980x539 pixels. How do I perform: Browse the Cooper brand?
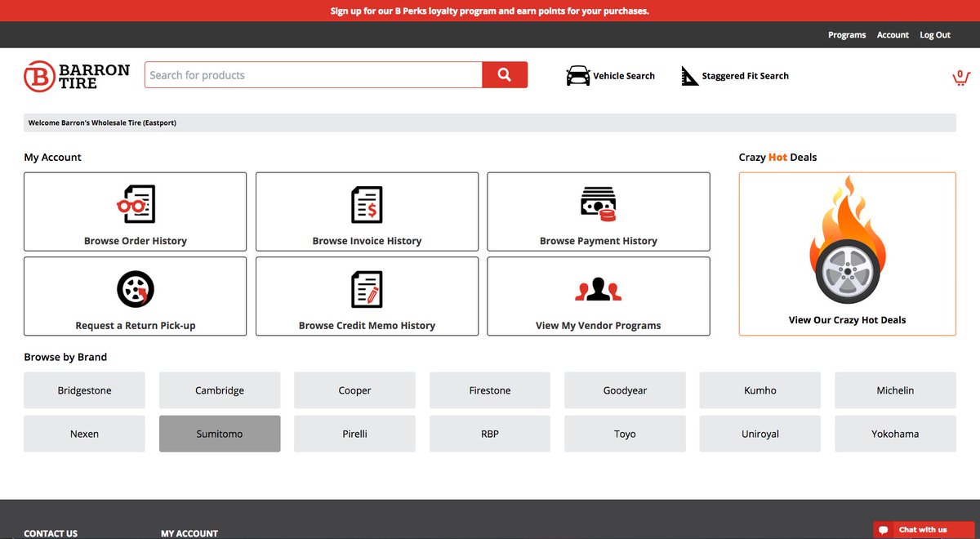[x=354, y=390]
